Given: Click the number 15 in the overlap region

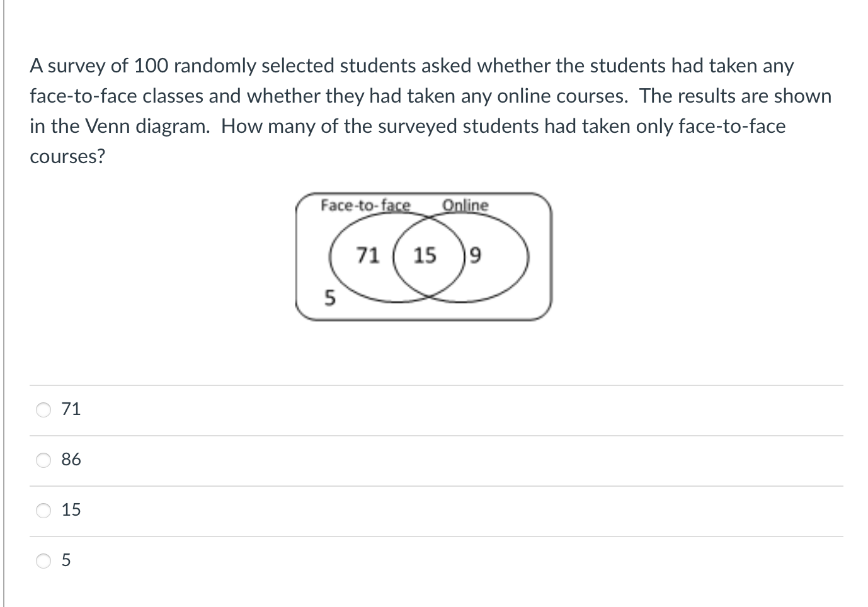Looking at the screenshot, I should pos(425,254).
